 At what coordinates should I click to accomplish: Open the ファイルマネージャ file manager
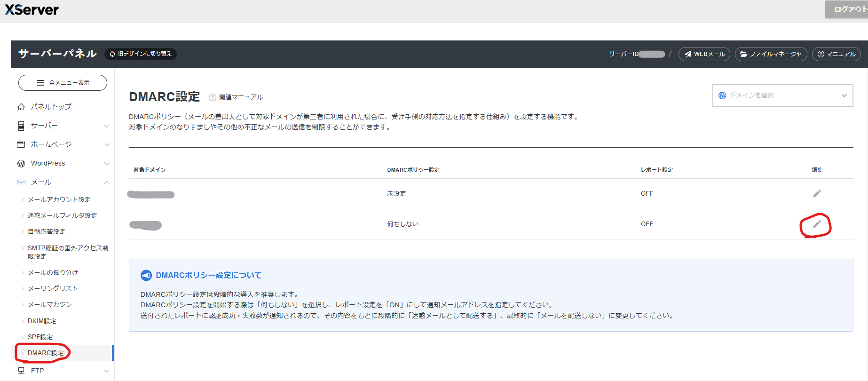(771, 54)
